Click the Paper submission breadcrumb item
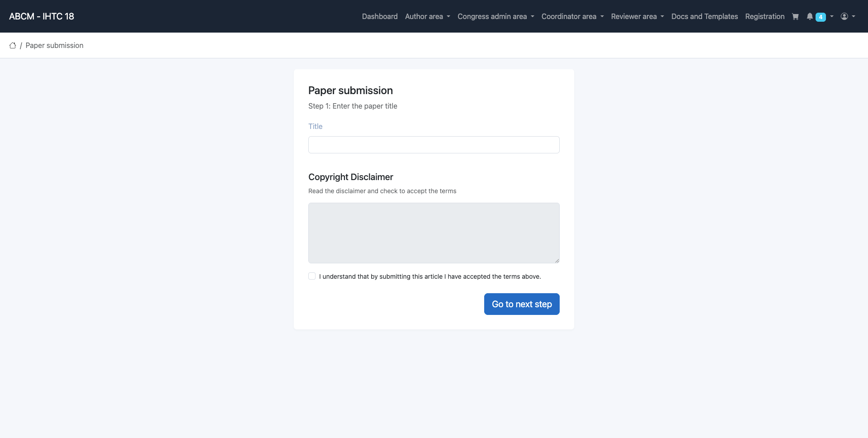This screenshot has width=868, height=438. pyautogui.click(x=54, y=45)
